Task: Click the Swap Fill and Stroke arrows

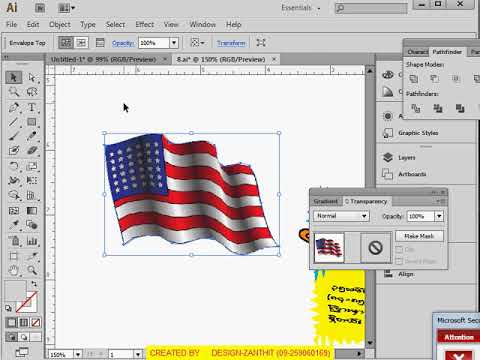Action: (34, 284)
